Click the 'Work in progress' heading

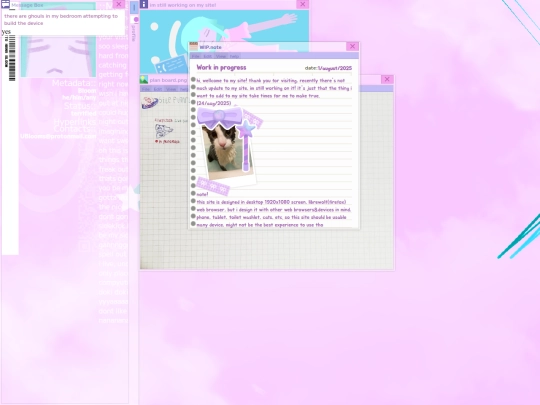pyautogui.click(x=221, y=68)
